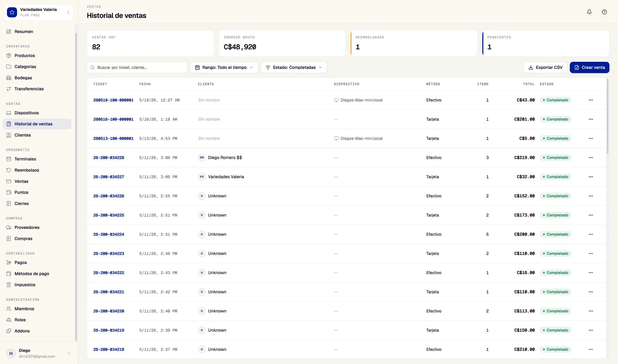
Task: Open Dispositivos in the sidebar
Action: (37, 113)
